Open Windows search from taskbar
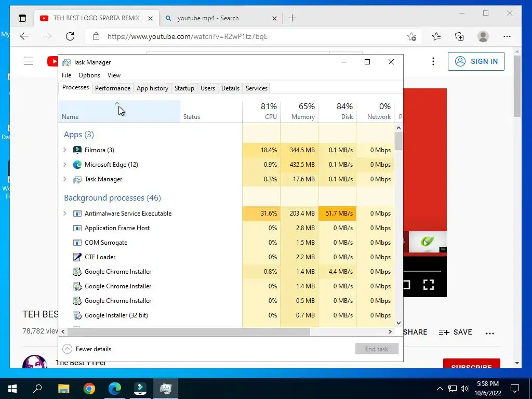Screen dimensions: 532x399 coord(37,389)
